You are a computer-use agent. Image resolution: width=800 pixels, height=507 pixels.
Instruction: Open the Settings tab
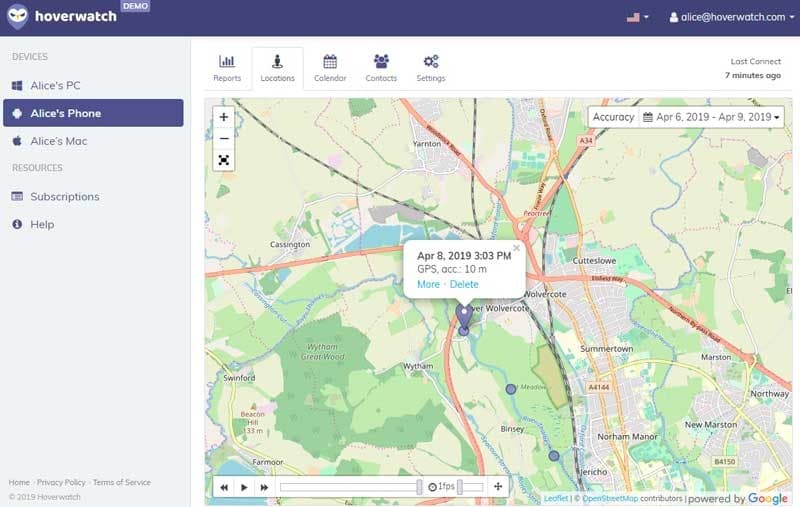(431, 68)
